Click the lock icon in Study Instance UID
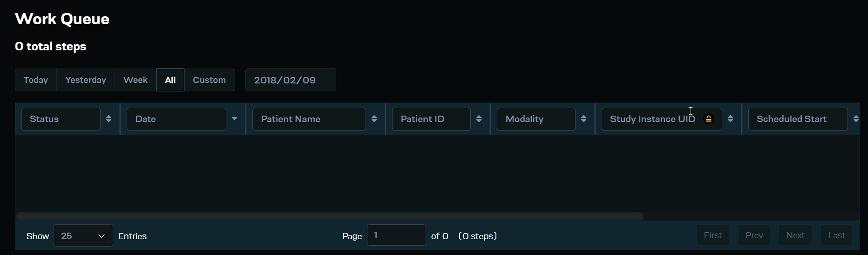This screenshot has width=868, height=255. coord(708,119)
